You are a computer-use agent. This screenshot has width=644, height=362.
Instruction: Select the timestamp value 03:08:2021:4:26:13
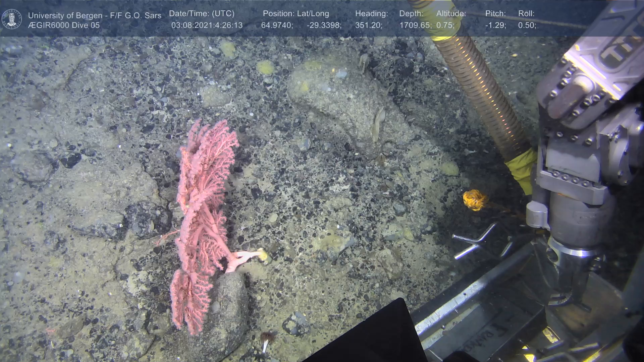point(207,25)
